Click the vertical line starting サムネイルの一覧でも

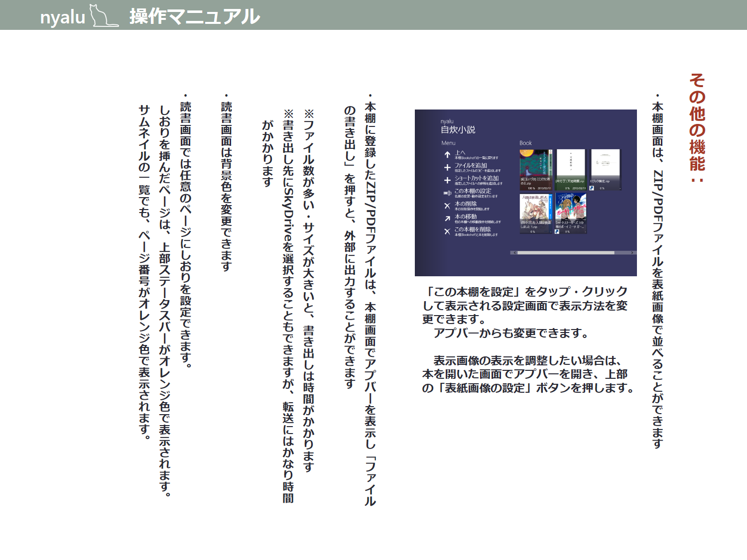coord(144,272)
